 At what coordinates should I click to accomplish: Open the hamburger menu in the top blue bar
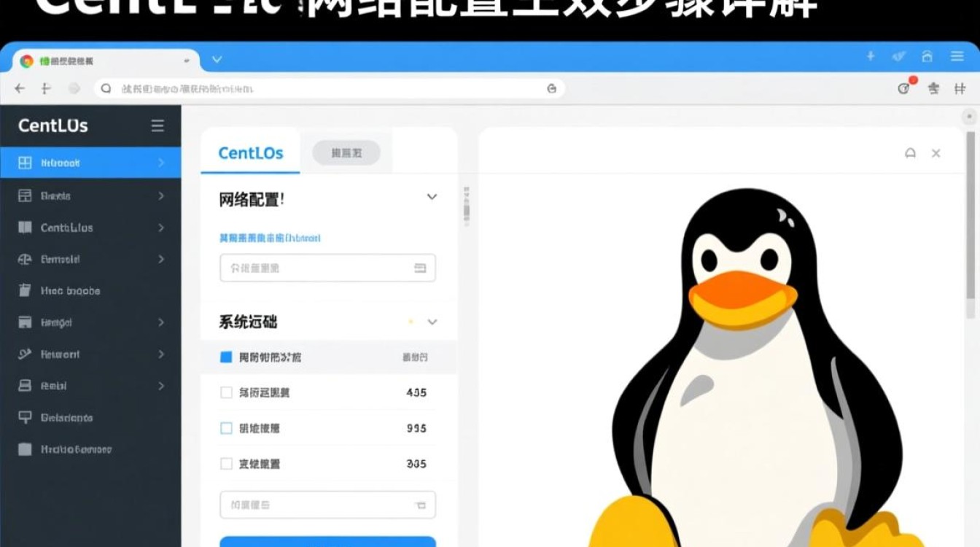[x=957, y=56]
